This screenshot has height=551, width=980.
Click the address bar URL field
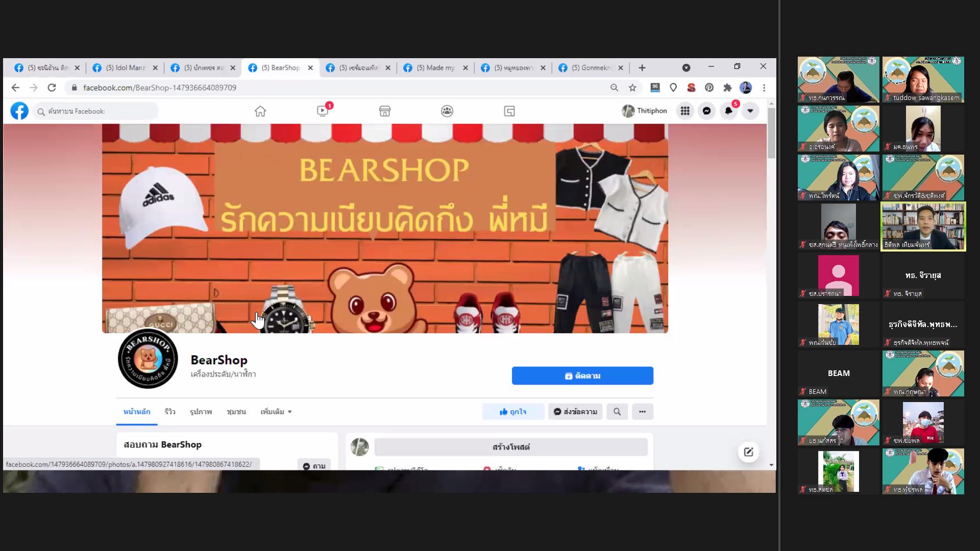(337, 88)
